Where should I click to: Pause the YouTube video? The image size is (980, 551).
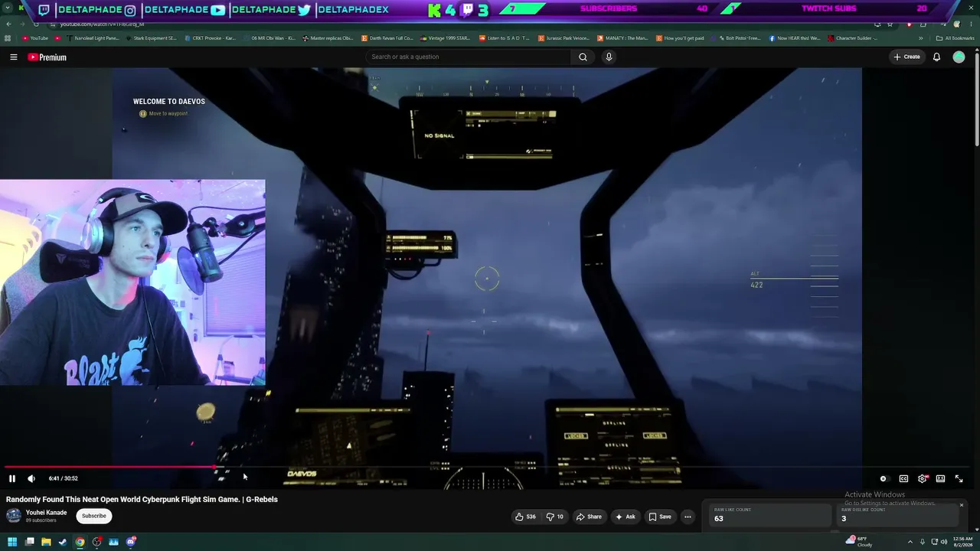(x=12, y=478)
